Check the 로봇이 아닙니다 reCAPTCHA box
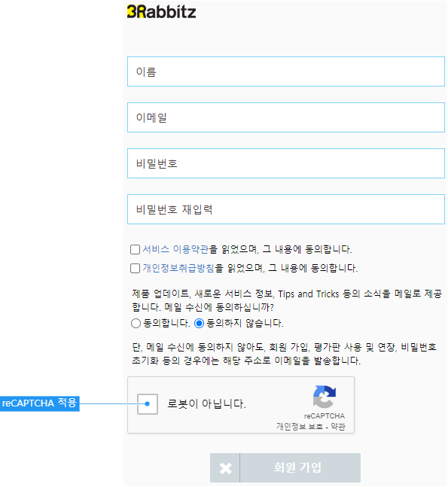Image resolution: width=448 pixels, height=487 pixels. pyautogui.click(x=148, y=403)
